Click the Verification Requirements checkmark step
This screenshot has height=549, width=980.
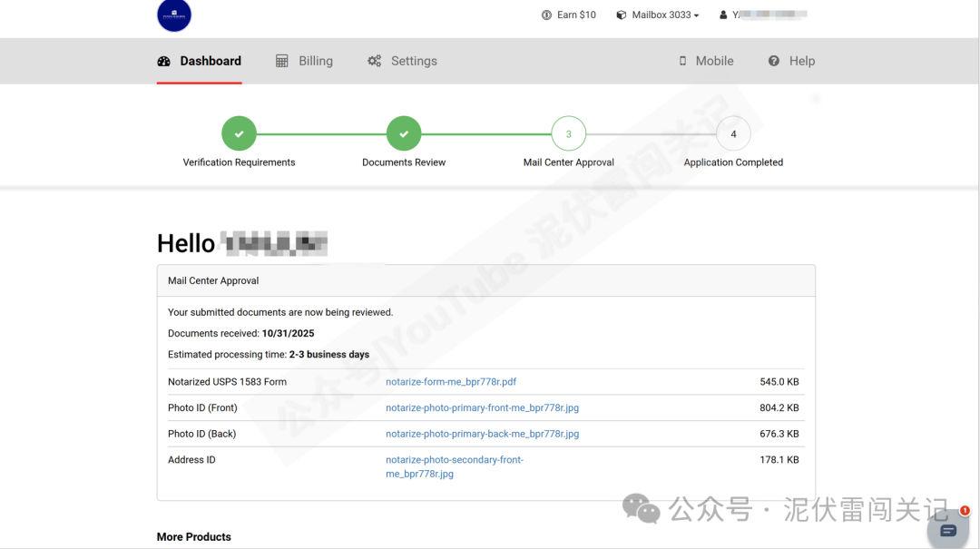tap(239, 133)
